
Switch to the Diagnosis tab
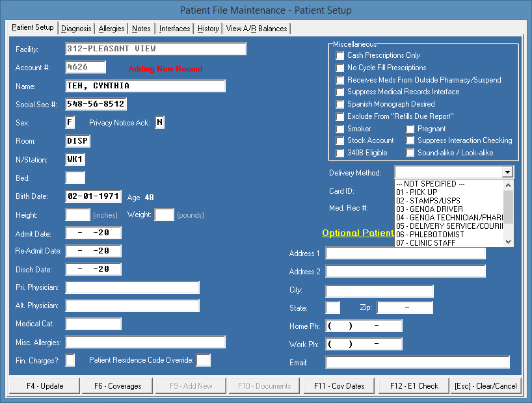pos(77,29)
